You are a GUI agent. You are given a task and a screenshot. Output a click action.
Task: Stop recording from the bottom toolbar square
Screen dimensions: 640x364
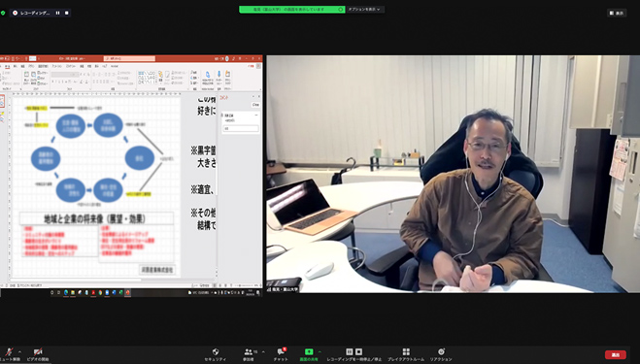[x=358, y=351]
